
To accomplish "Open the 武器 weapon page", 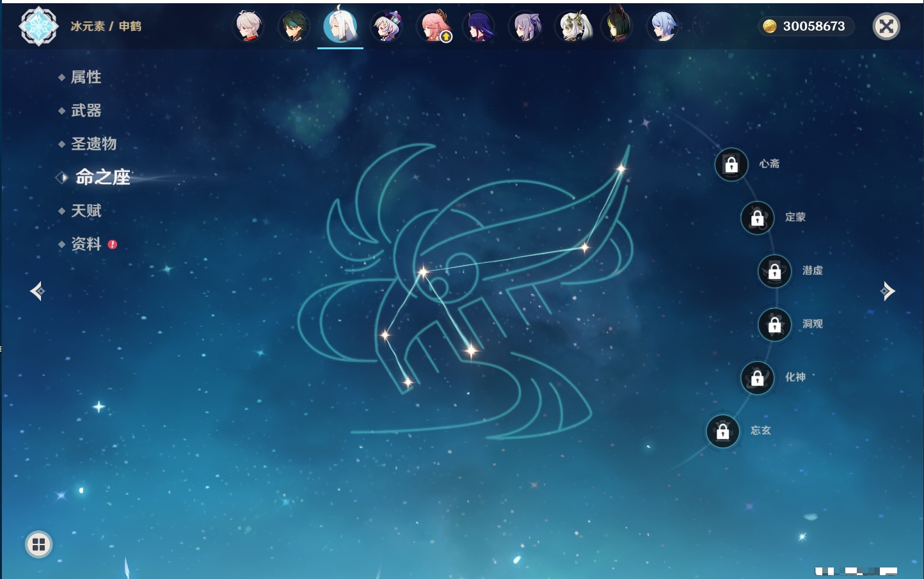I will 86,111.
